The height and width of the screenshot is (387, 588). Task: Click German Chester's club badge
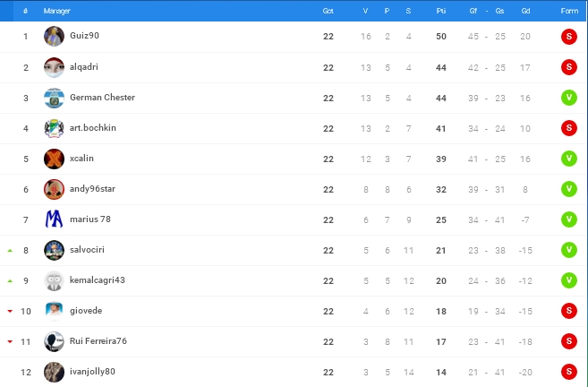(x=54, y=98)
